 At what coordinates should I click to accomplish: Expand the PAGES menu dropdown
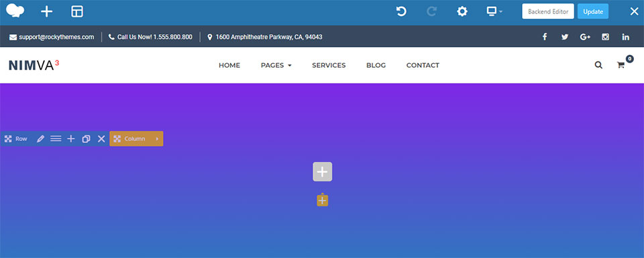coord(276,65)
